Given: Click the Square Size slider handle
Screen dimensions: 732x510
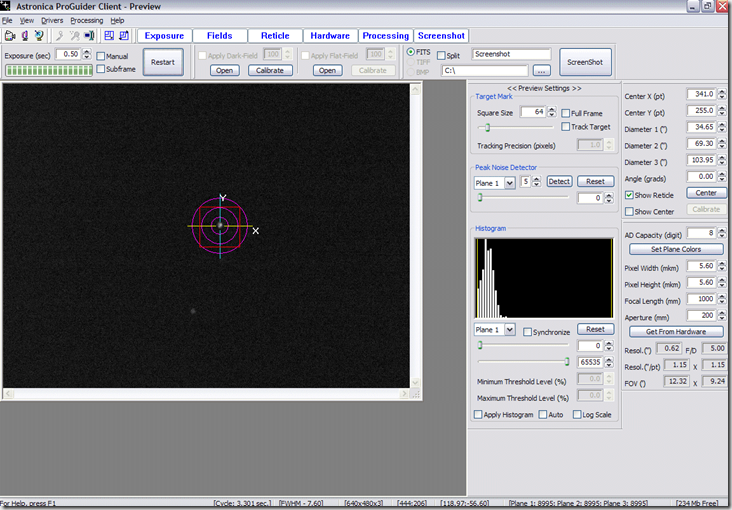Looking at the screenshot, I should tap(487, 128).
